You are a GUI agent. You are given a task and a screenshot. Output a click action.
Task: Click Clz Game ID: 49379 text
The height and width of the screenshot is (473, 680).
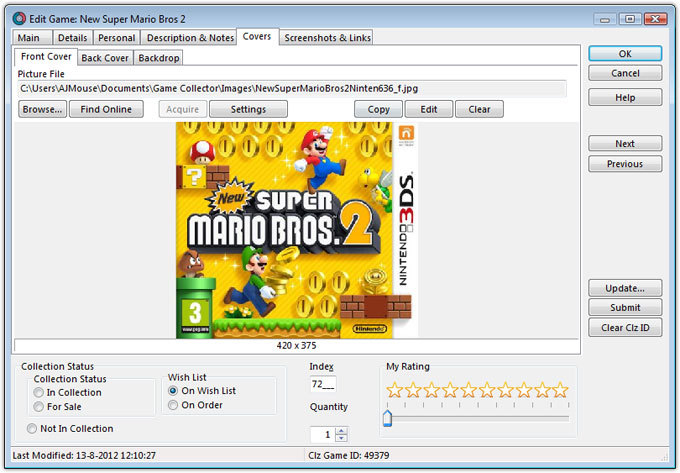349,455
